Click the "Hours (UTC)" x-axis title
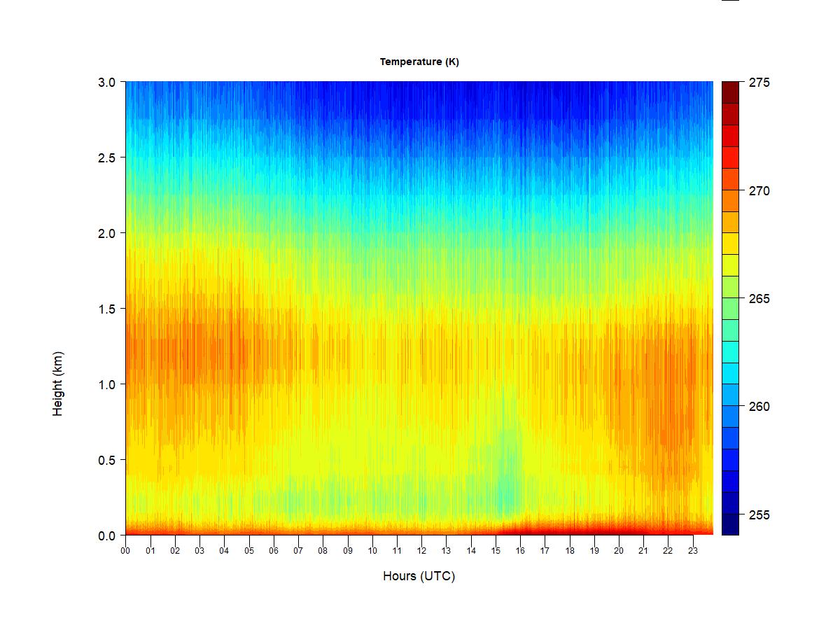Image resolution: width=840 pixels, height=630 pixels. [x=419, y=576]
